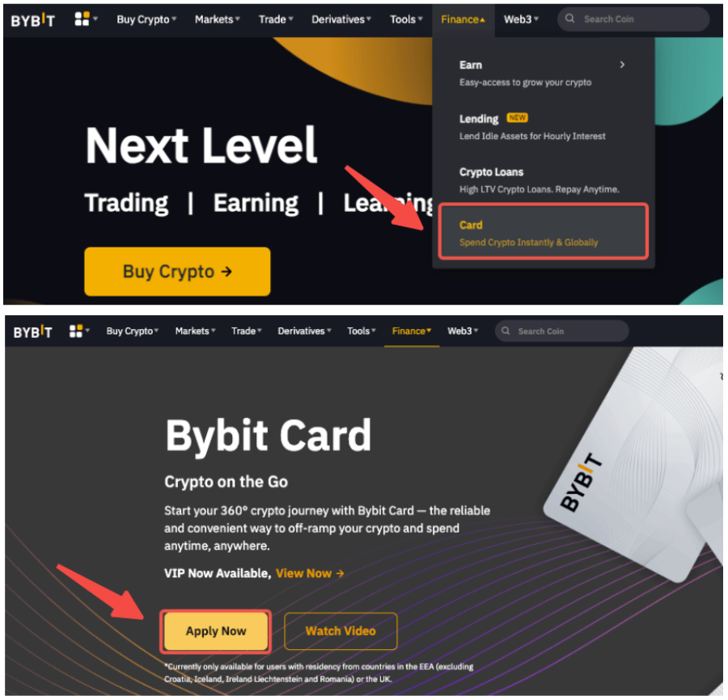Select Card from the Finance menu
Screen dimensions: 728x700
click(544, 231)
